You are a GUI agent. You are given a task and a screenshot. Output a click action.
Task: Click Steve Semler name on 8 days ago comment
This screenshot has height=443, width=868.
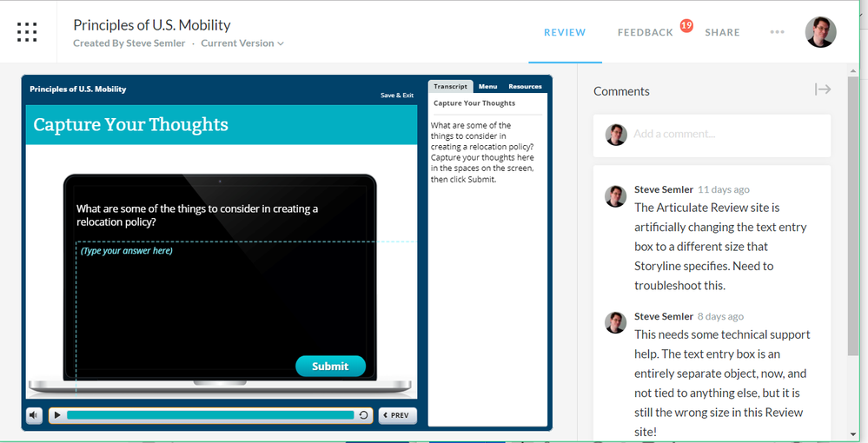[664, 317]
